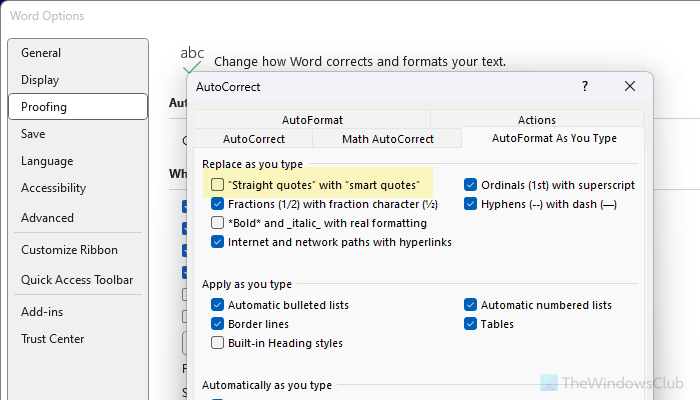
Task: Enable "Straight quotes" with "smart quotes" checkbox
Action: tap(218, 184)
